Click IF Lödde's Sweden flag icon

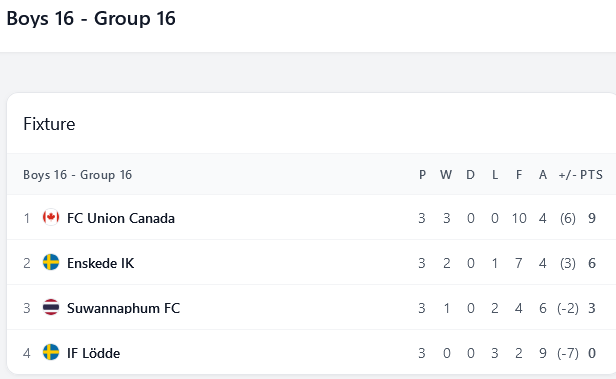pos(51,352)
